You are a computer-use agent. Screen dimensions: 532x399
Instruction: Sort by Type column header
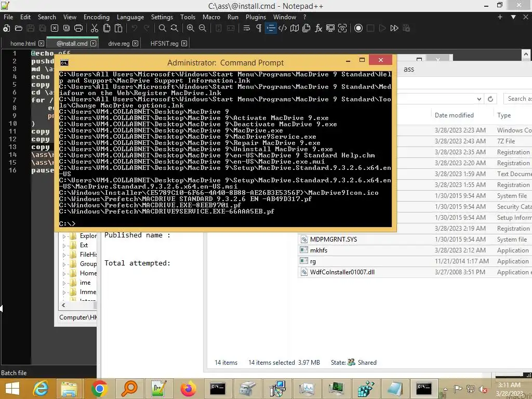[x=504, y=115]
